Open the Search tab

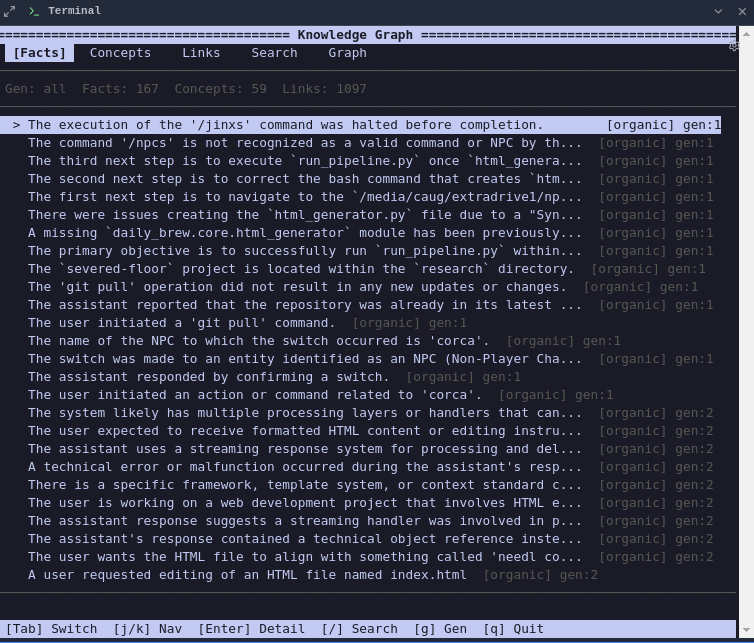[x=274, y=53]
